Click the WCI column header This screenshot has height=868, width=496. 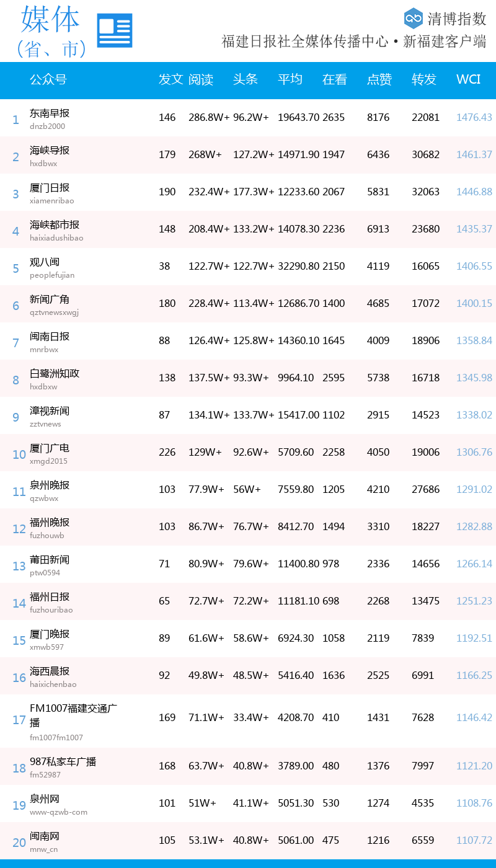click(x=468, y=79)
